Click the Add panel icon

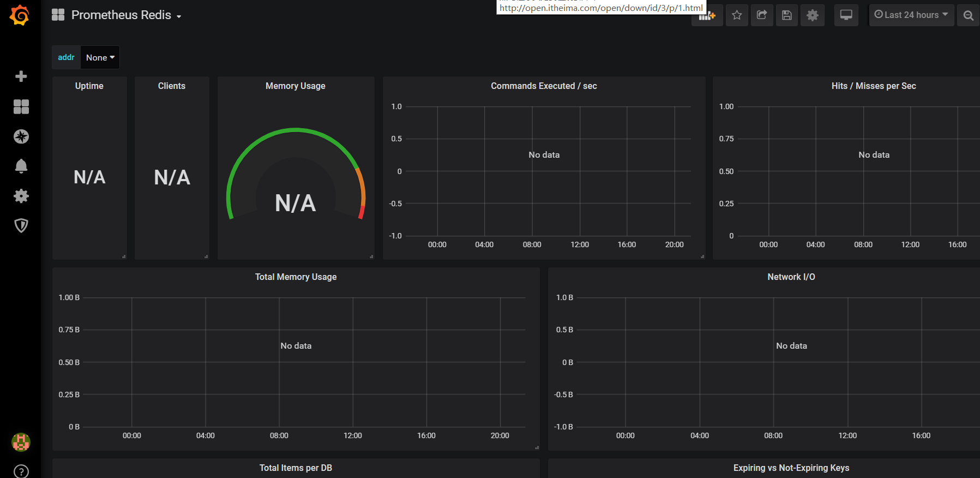707,15
